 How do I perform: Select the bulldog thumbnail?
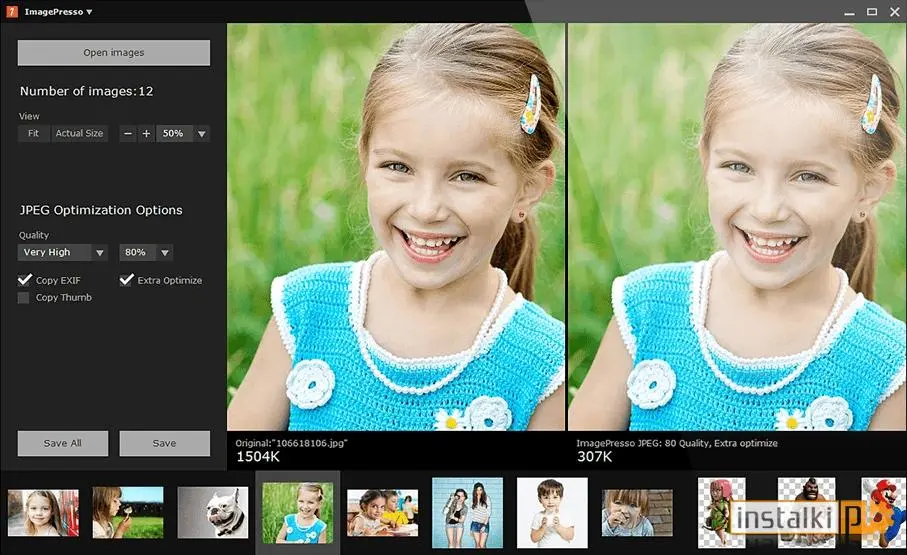point(213,513)
